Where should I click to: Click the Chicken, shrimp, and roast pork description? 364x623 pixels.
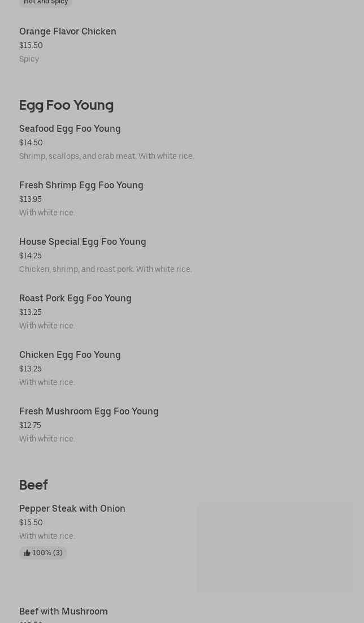pyautogui.click(x=105, y=270)
